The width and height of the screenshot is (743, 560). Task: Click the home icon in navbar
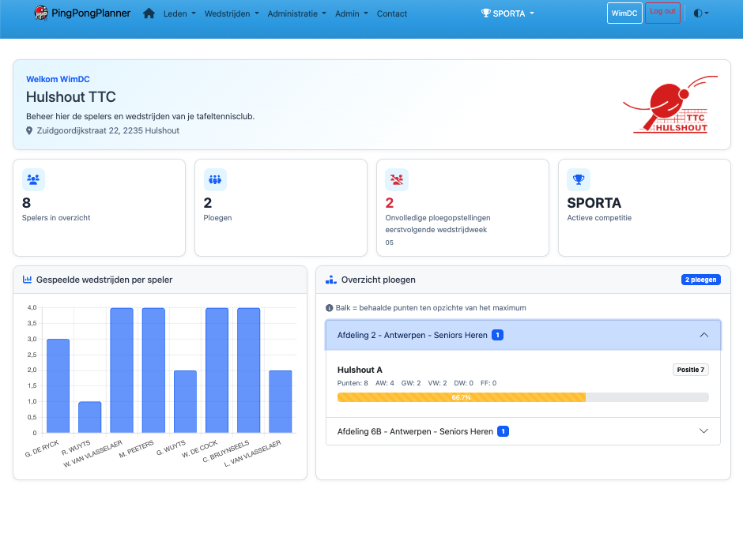(x=149, y=13)
